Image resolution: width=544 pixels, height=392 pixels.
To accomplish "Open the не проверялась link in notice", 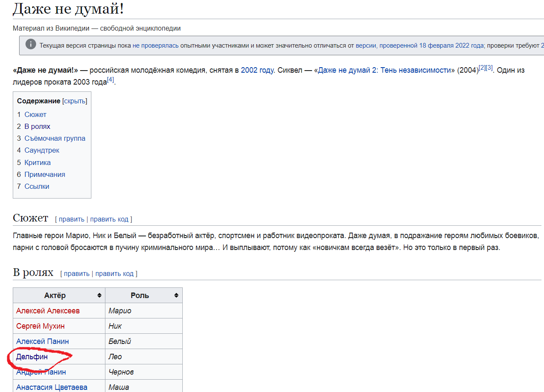I will (x=155, y=45).
